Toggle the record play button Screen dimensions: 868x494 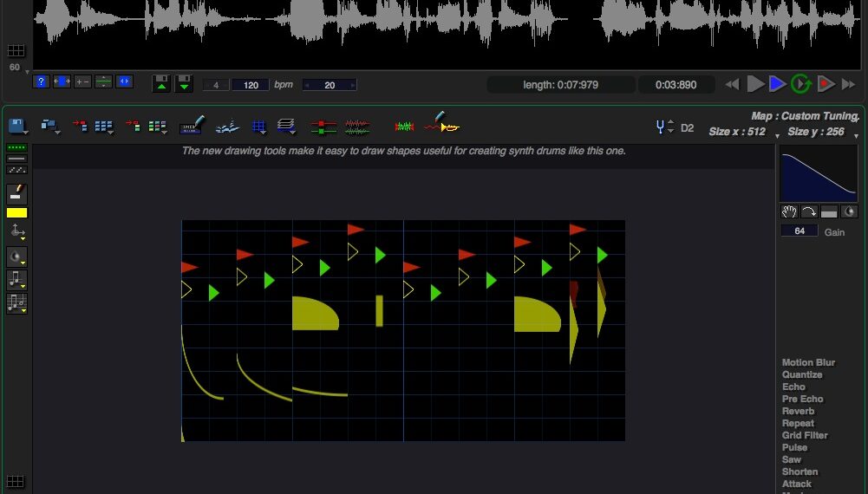coord(826,83)
